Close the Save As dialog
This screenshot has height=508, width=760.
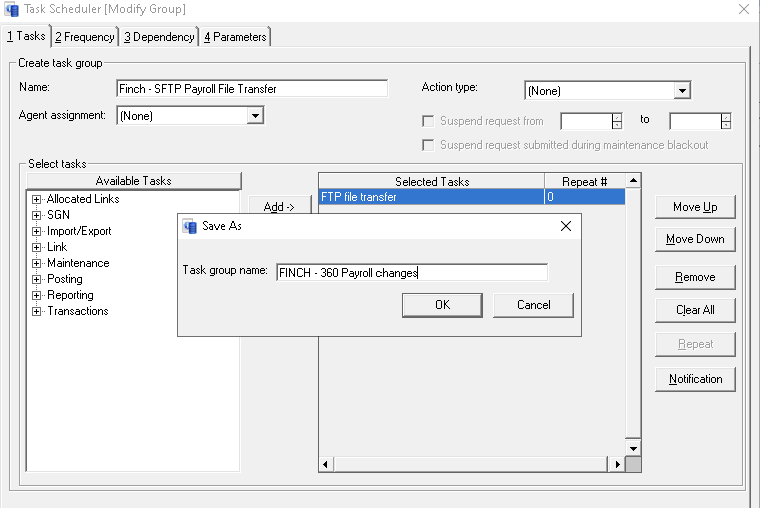point(566,226)
